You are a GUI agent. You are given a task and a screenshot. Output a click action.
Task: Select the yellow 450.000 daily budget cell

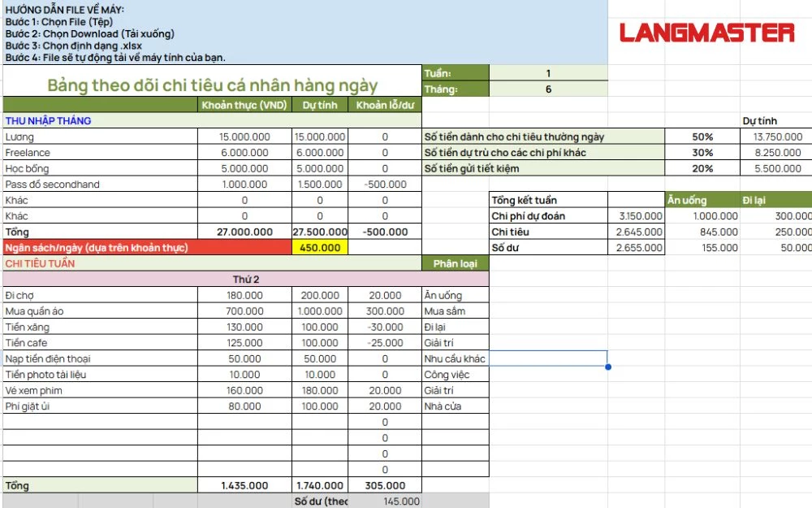coord(320,248)
